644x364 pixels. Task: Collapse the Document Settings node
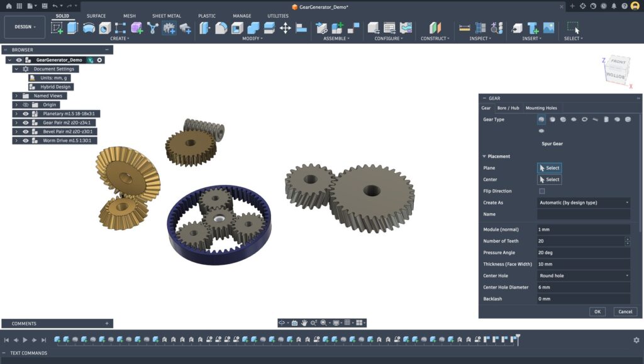(16, 69)
